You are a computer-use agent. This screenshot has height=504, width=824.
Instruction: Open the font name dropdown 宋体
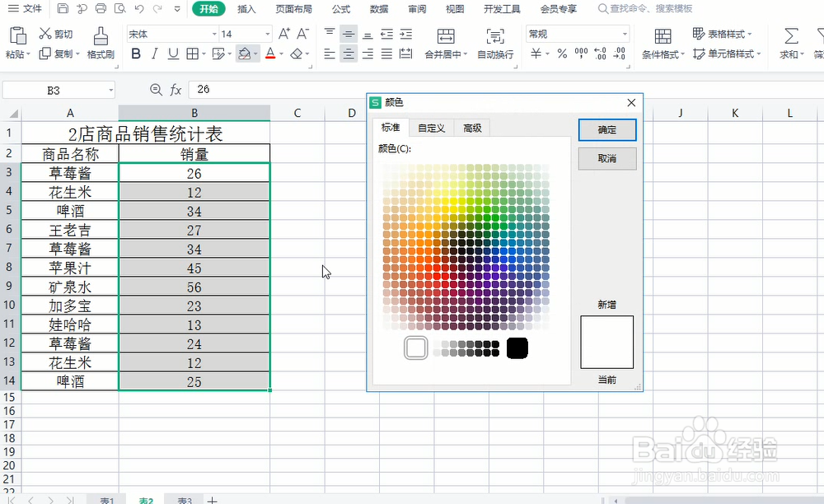(x=214, y=34)
